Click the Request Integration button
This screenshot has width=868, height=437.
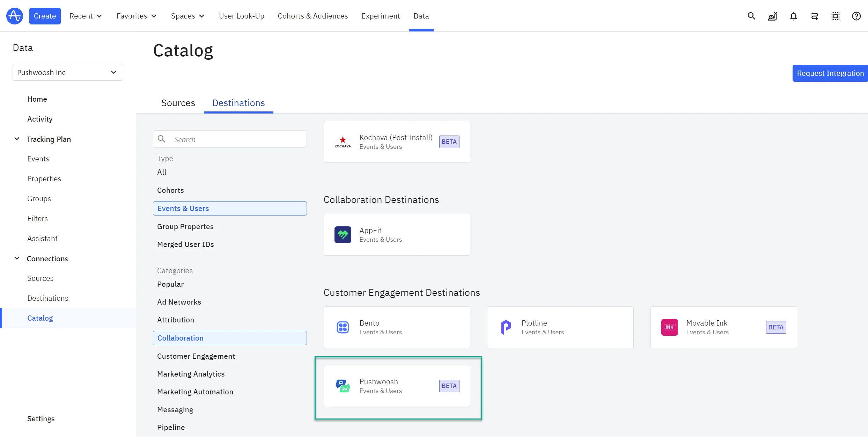(830, 73)
